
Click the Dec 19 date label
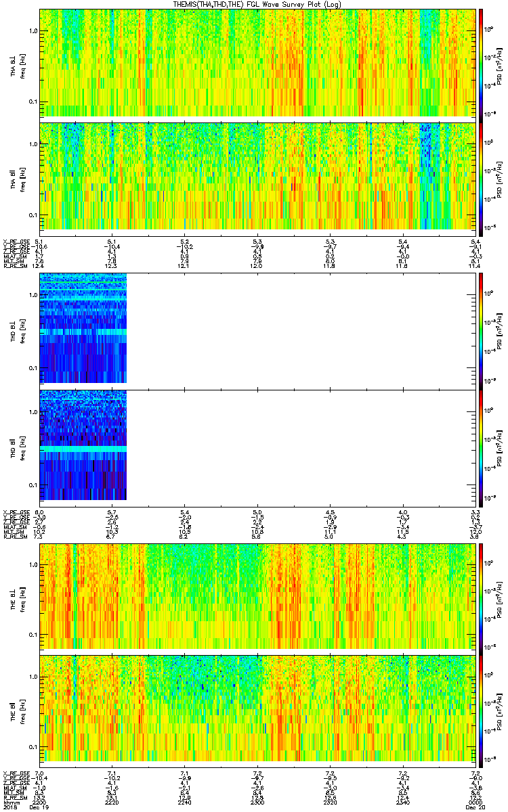coord(42,807)
